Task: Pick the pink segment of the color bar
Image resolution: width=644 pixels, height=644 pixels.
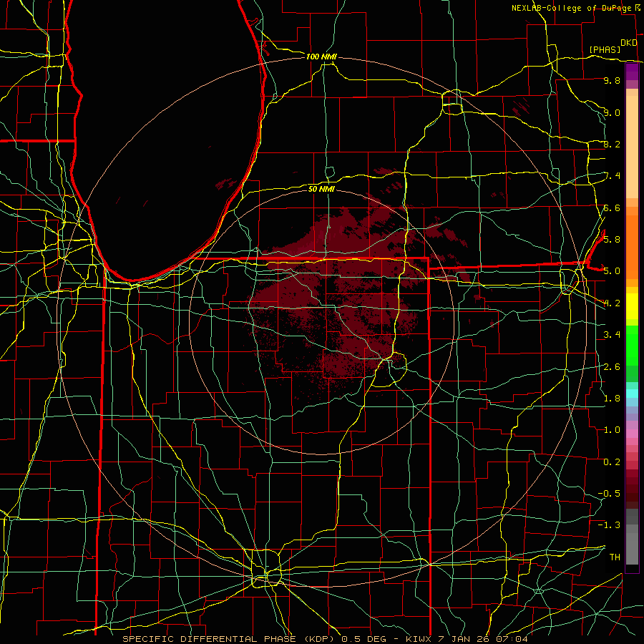Action: point(632,434)
